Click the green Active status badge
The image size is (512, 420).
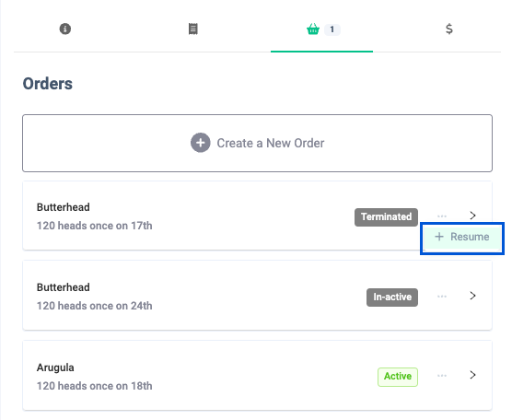398,377
